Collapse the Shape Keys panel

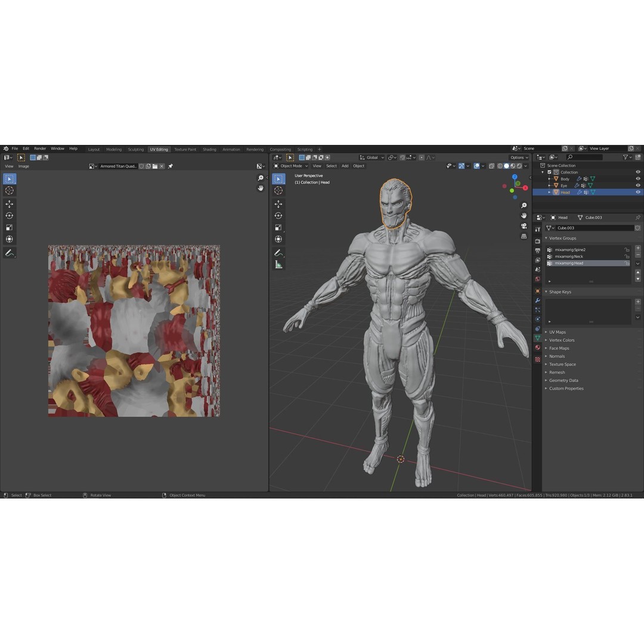coord(546,292)
